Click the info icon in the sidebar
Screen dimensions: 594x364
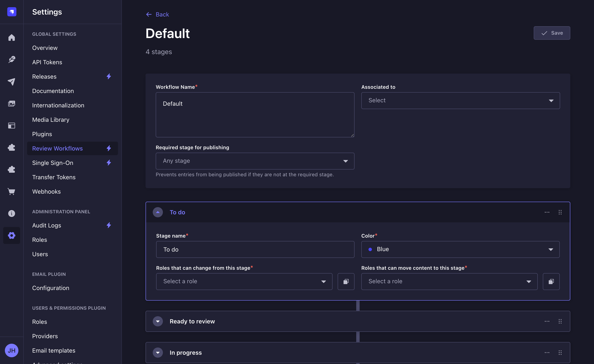click(x=12, y=213)
